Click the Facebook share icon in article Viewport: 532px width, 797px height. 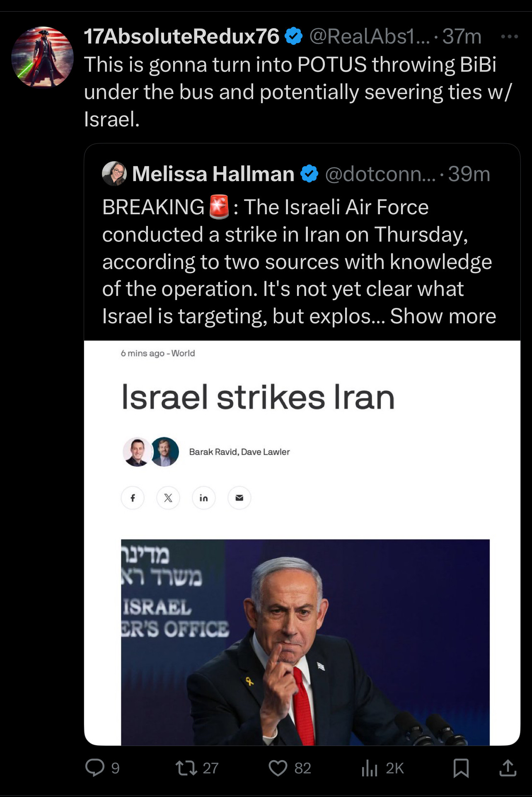click(x=133, y=498)
